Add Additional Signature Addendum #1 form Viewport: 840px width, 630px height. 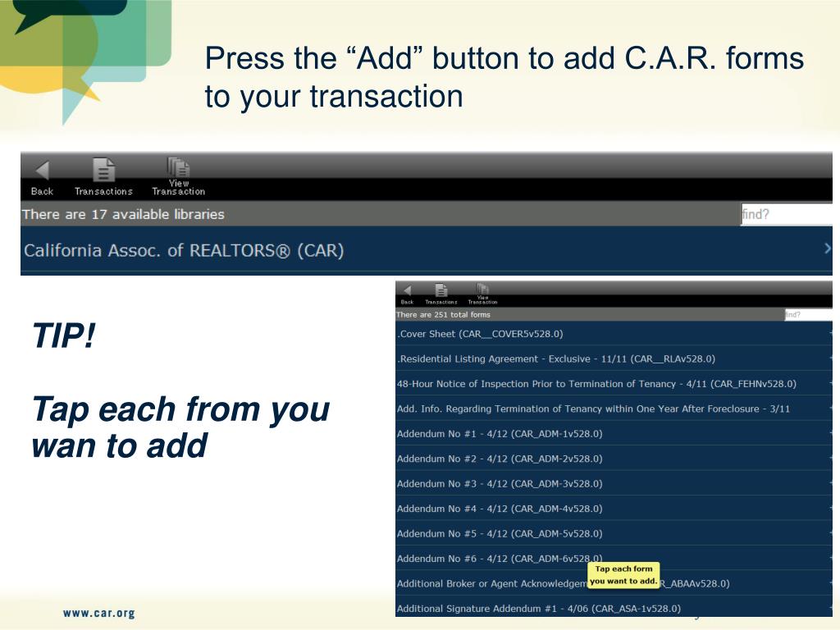614,608
